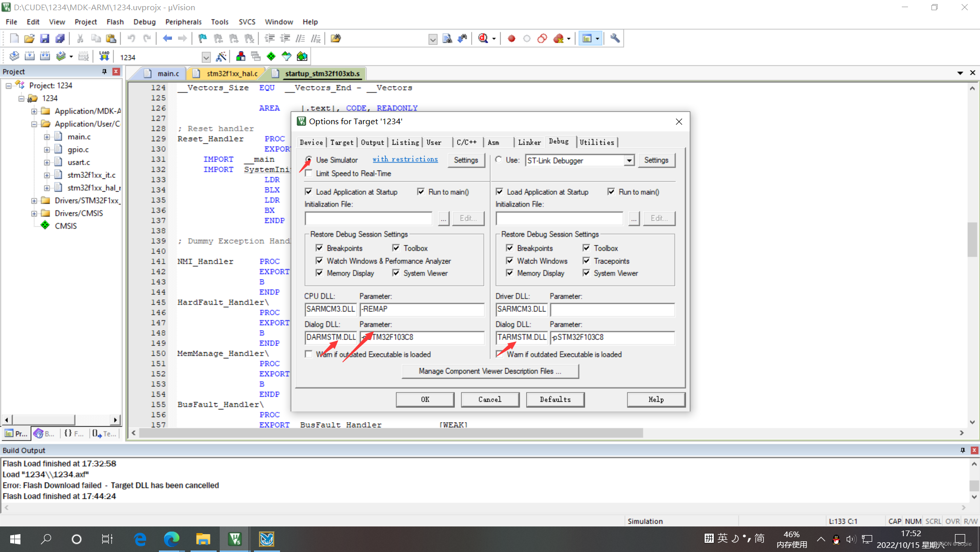The height and width of the screenshot is (552, 980).
Task: Open the green Manage Run-Time Environment icon
Action: point(271,56)
